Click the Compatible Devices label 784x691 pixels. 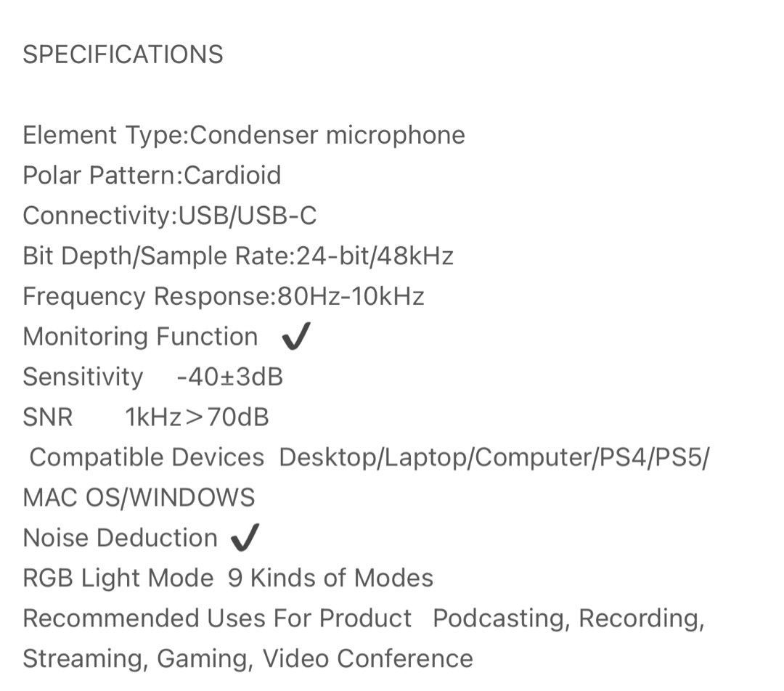[147, 457]
